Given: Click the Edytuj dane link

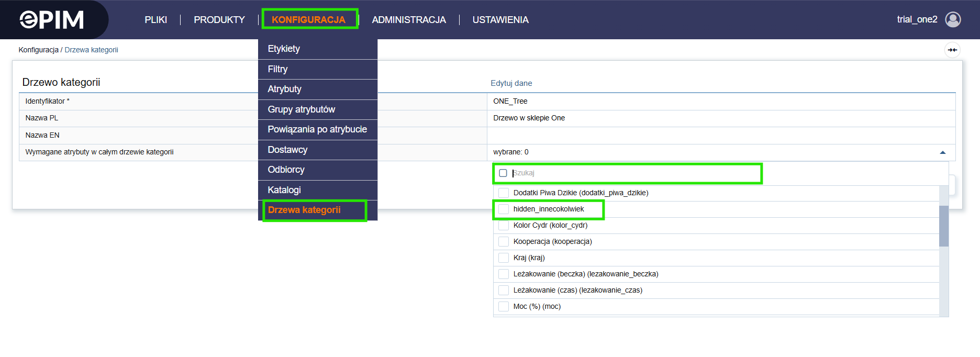Looking at the screenshot, I should pos(511,83).
